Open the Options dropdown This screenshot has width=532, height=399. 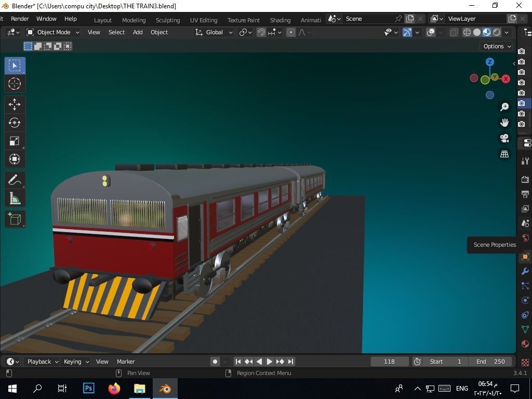point(497,46)
